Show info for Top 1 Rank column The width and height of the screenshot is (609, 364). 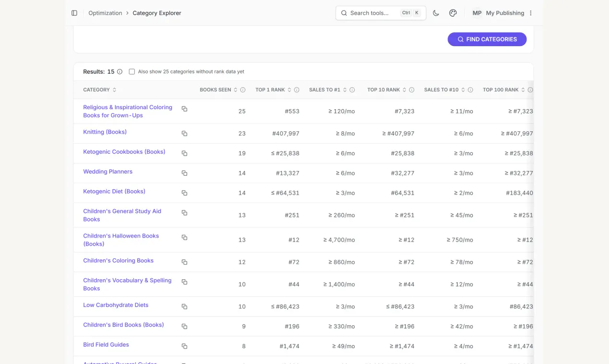[297, 90]
